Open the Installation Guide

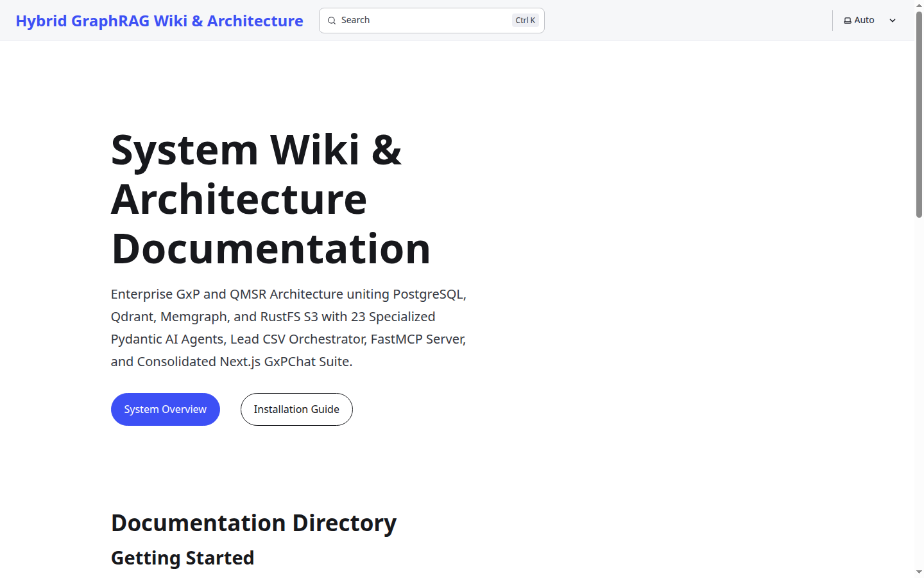click(296, 409)
